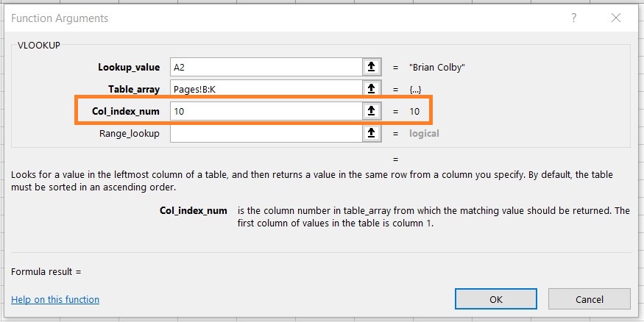Click into the empty Range_lookup field

[265, 133]
